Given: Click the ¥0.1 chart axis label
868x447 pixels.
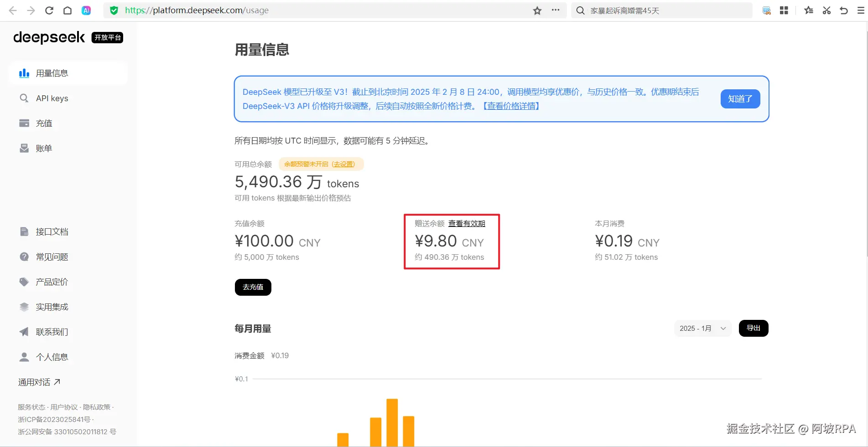Looking at the screenshot, I should tap(242, 379).
